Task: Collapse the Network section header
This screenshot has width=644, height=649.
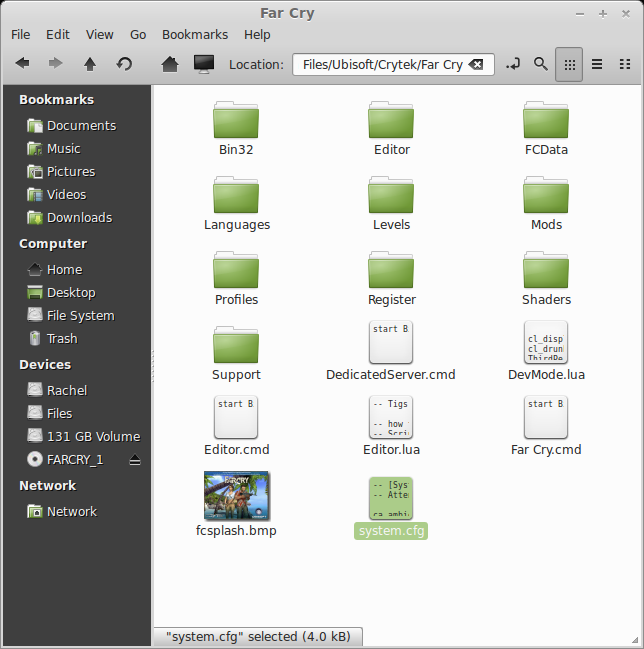Action: [x=48, y=486]
